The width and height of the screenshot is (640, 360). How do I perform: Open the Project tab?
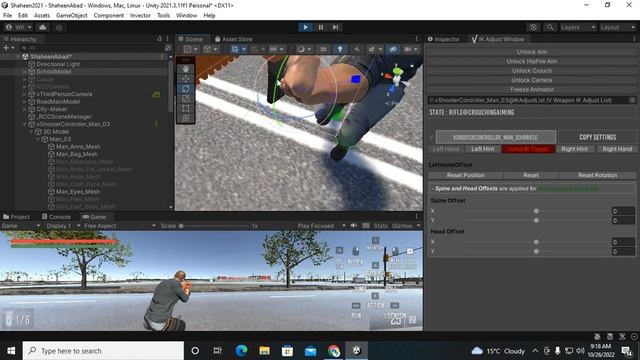pos(16,217)
